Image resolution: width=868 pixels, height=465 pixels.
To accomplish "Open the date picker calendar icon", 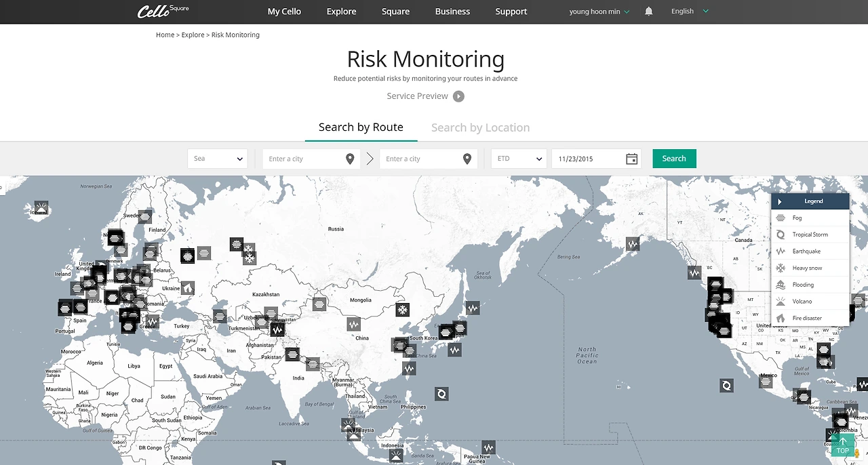I will coord(631,159).
